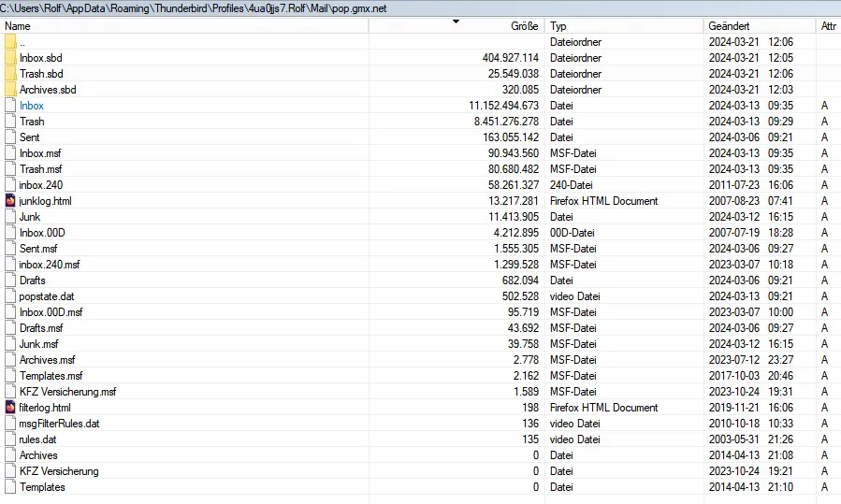The height and width of the screenshot is (504, 841).
Task: Sort by the Größe column header
Action: [x=457, y=26]
